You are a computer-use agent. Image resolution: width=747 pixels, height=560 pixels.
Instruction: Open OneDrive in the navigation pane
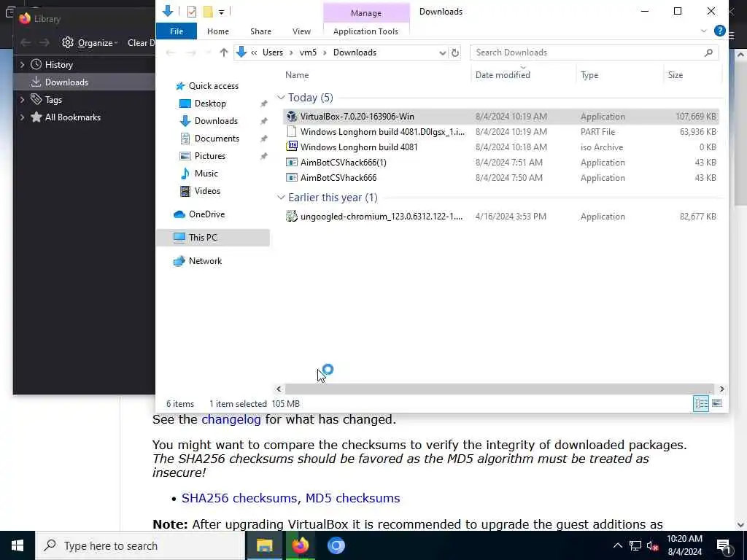pos(206,214)
